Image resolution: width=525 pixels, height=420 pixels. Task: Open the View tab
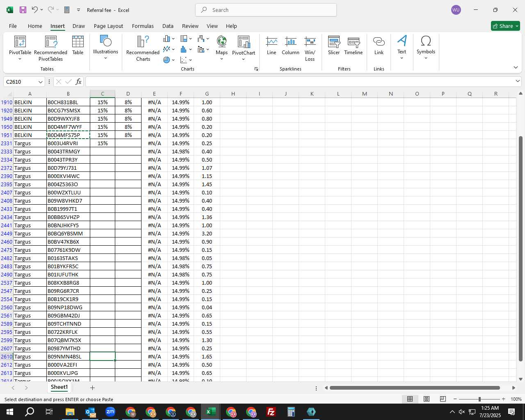[212, 26]
